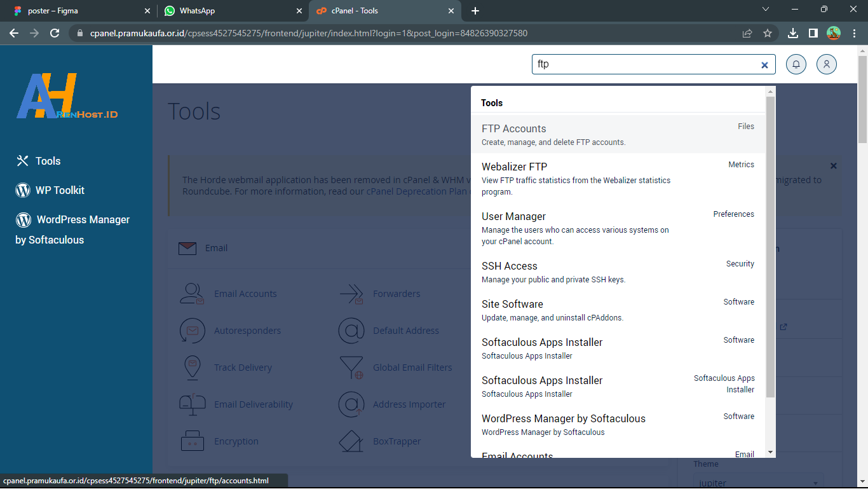Click the address bar URL
Viewport: 868px width, 489px height.
309,33
